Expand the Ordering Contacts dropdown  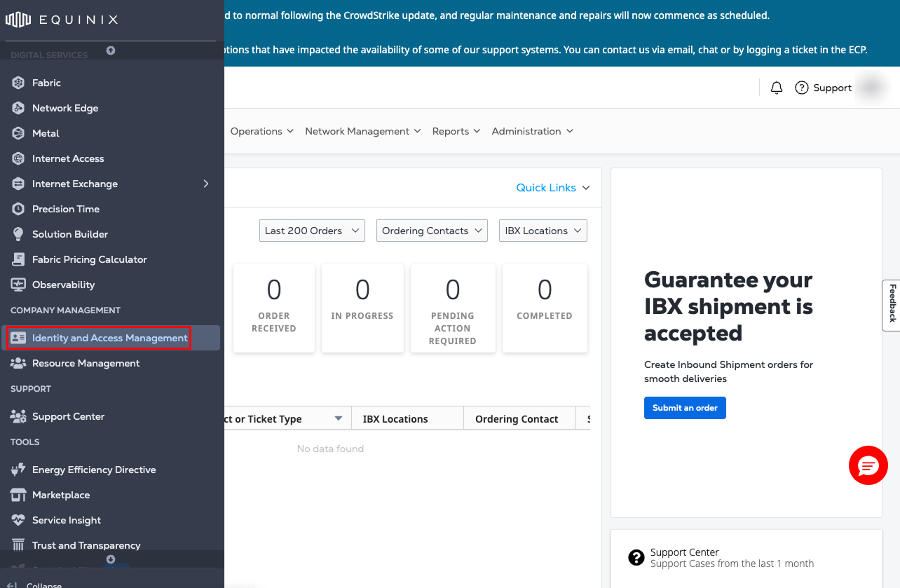[432, 231]
